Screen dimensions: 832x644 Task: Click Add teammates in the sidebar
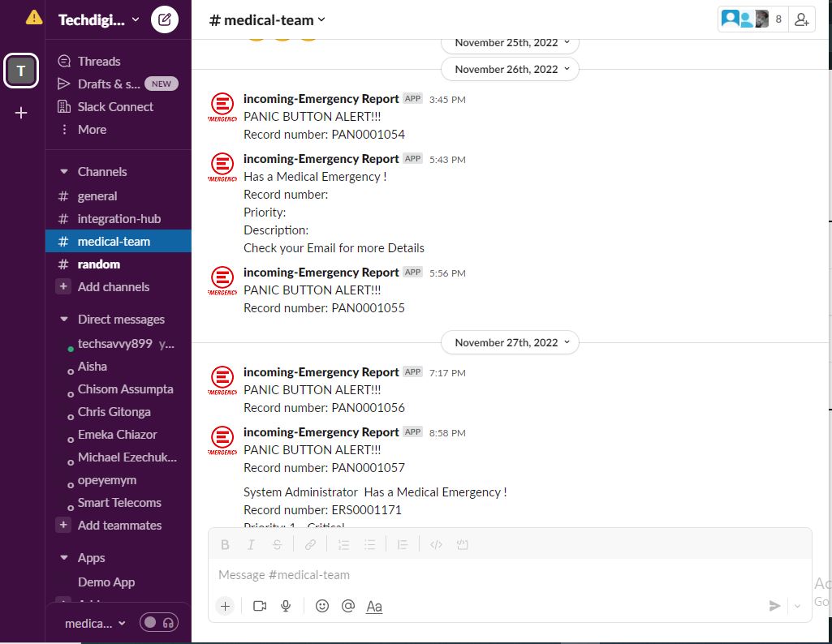119,526
